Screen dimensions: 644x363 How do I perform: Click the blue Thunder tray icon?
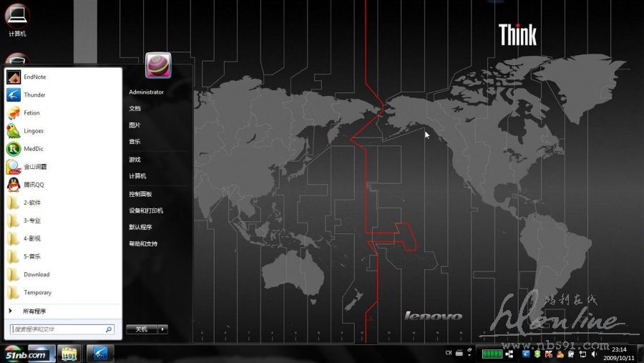526,354
